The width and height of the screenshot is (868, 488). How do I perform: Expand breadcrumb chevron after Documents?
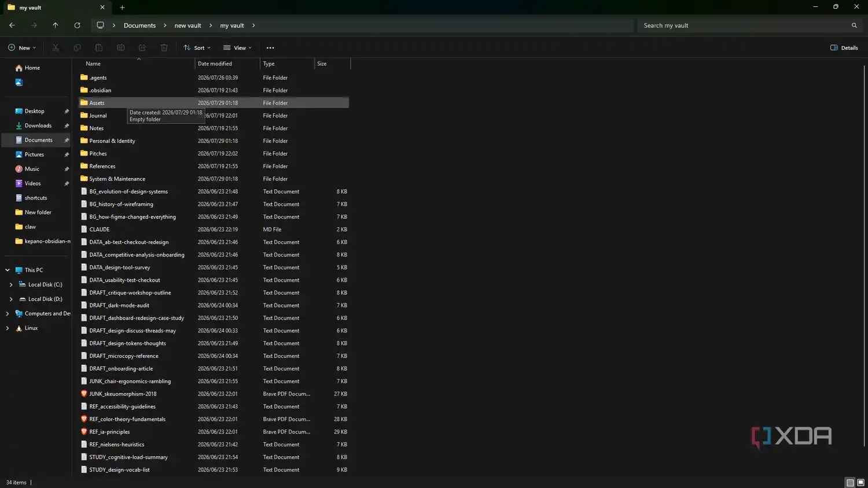pos(165,25)
